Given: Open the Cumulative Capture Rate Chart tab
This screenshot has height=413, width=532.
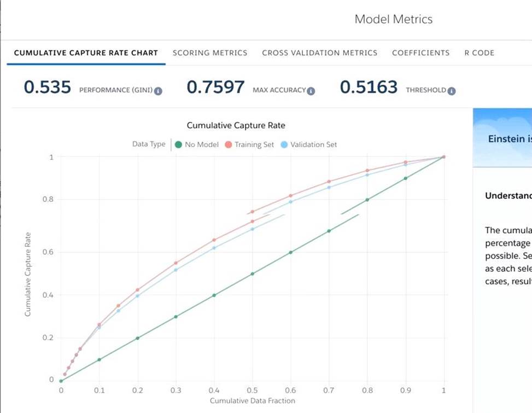Looking at the screenshot, I should 86,53.
